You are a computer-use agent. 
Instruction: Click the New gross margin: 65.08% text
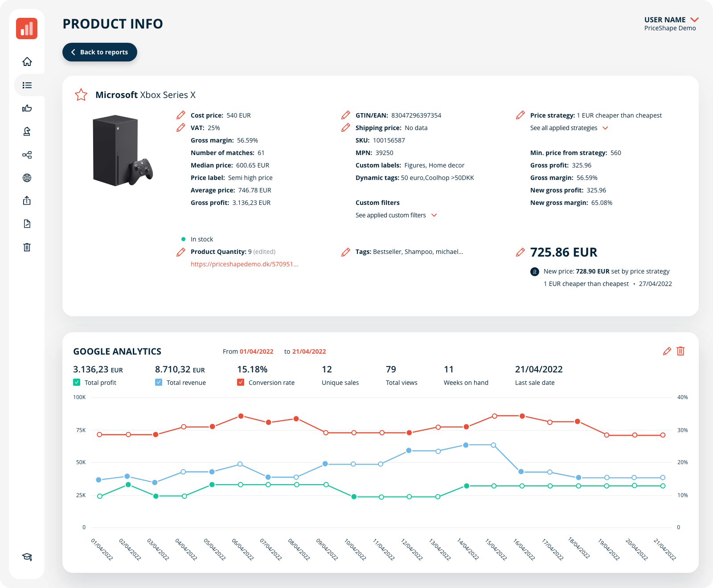(571, 203)
